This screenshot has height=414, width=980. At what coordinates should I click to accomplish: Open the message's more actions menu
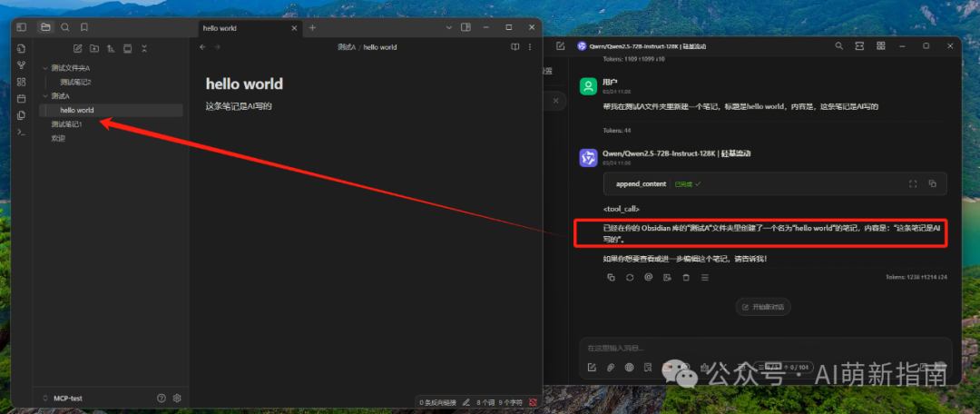click(704, 277)
